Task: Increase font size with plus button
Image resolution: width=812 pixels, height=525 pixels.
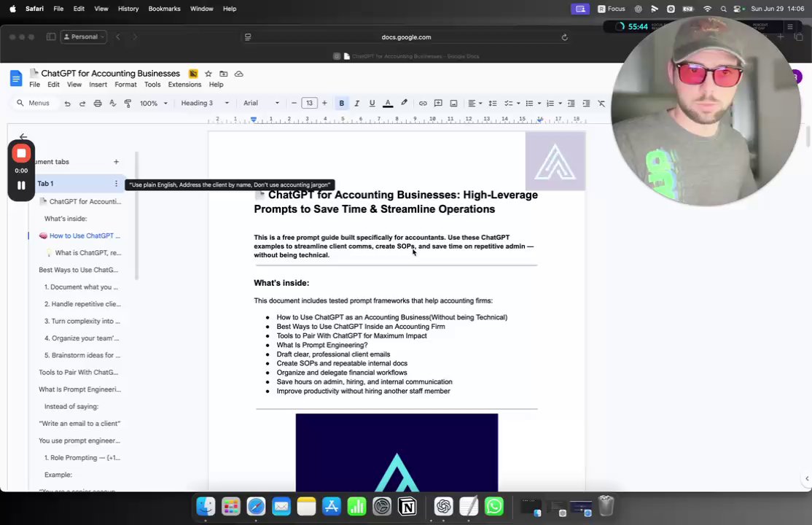Action: 324,103
